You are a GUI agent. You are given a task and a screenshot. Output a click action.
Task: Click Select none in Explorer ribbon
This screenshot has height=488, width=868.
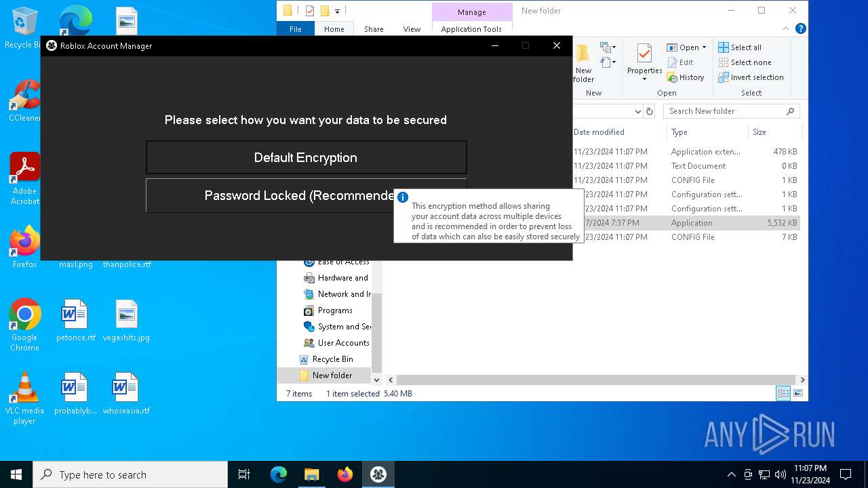coord(745,62)
